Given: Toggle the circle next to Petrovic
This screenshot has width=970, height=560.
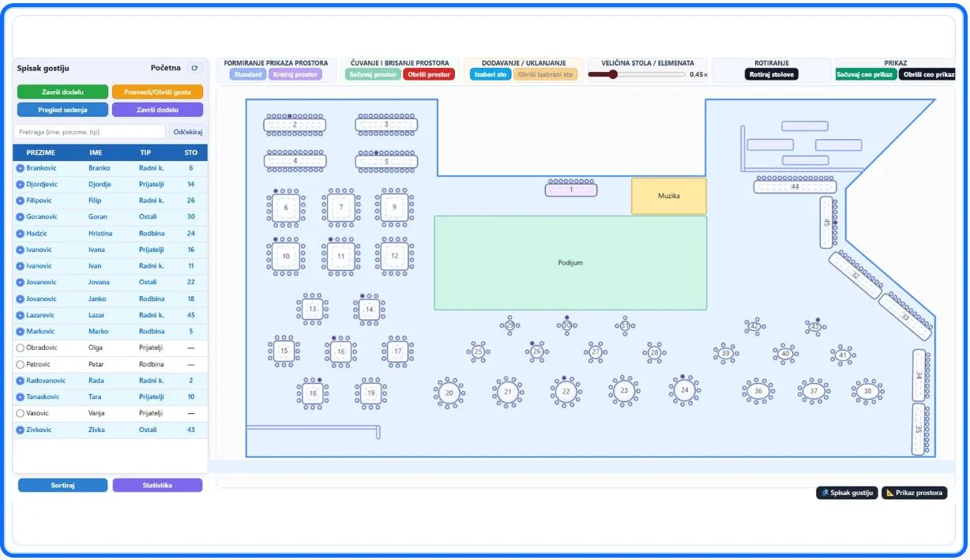Looking at the screenshot, I should pos(21,364).
